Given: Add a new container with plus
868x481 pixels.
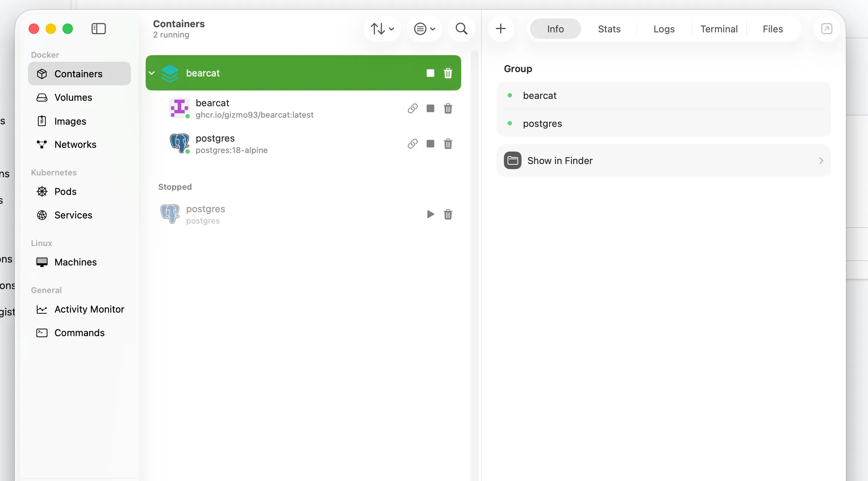Looking at the screenshot, I should point(501,29).
